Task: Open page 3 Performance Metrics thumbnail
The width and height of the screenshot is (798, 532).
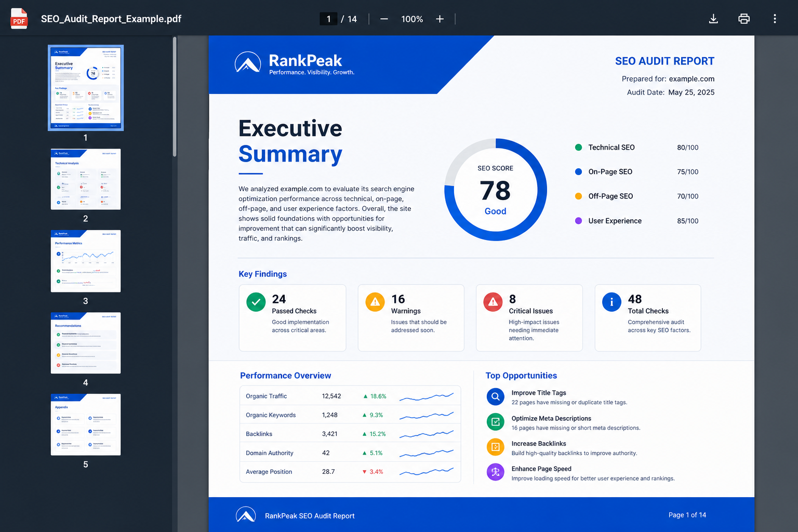Action: click(x=86, y=261)
